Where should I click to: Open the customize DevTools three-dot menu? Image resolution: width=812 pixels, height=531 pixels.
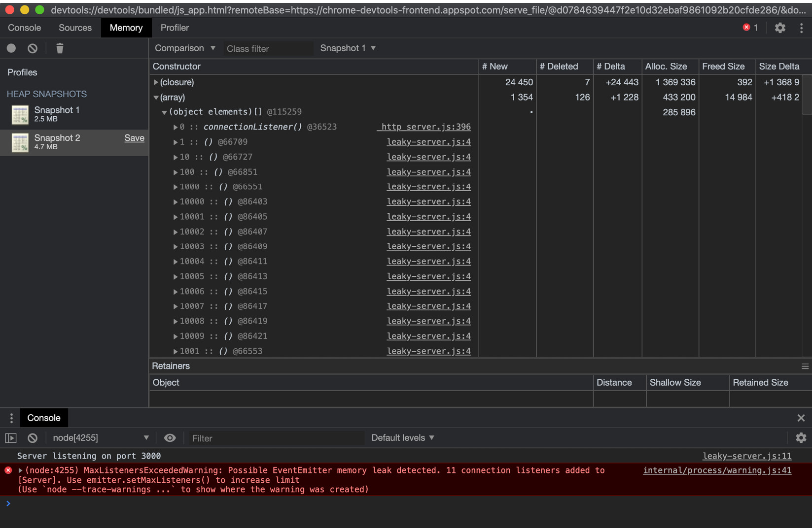click(801, 28)
